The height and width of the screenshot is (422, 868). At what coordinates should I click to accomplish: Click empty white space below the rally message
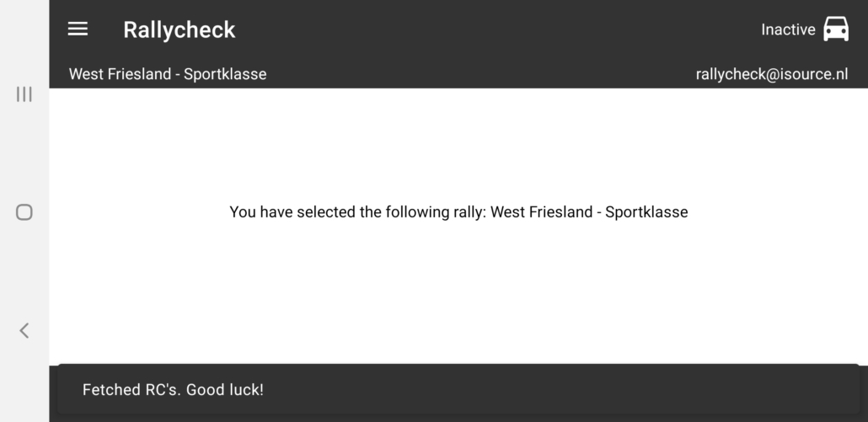(458, 295)
